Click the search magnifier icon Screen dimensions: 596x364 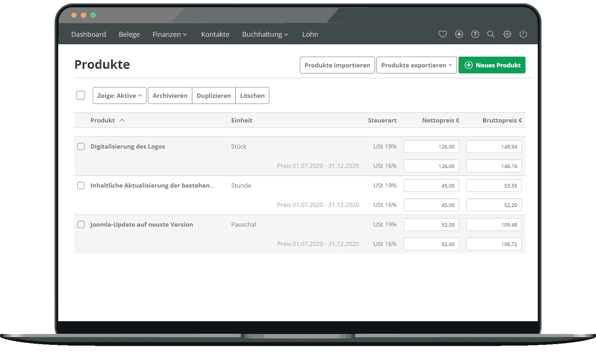tap(491, 34)
